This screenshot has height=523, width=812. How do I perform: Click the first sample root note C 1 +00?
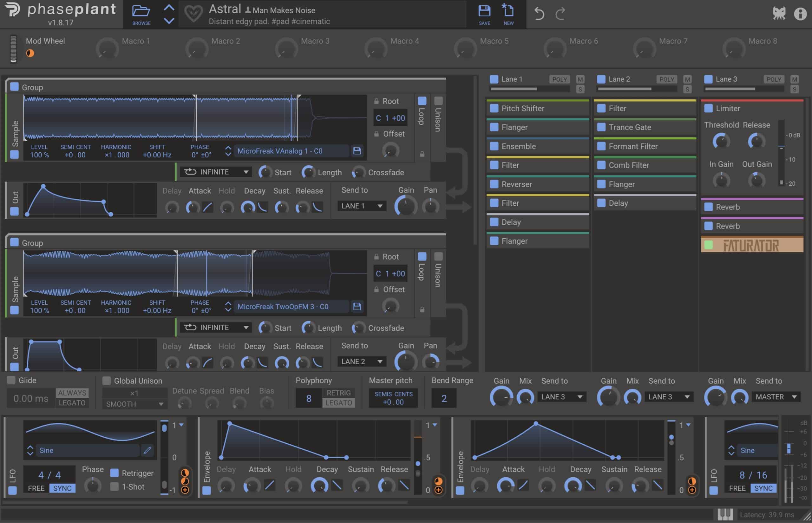pos(390,118)
